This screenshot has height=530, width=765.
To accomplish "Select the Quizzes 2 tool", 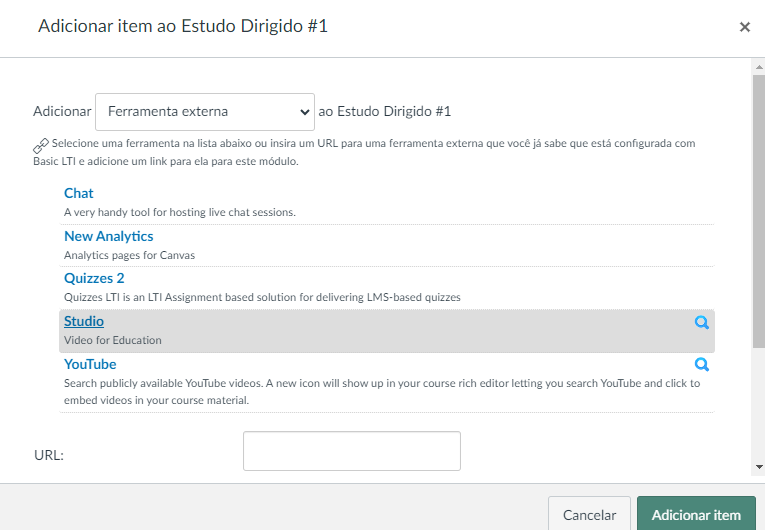I will coord(94,279).
